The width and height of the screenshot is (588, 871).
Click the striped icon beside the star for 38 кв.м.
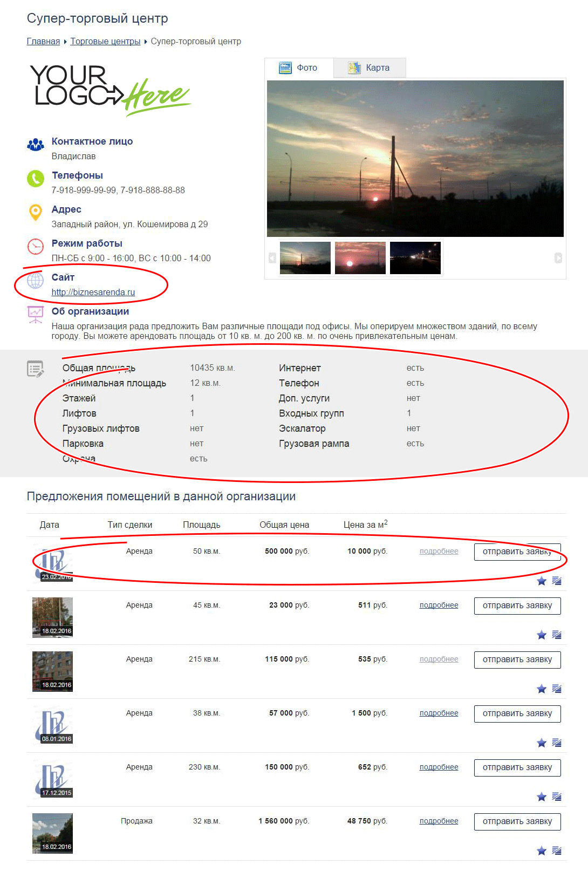557,743
